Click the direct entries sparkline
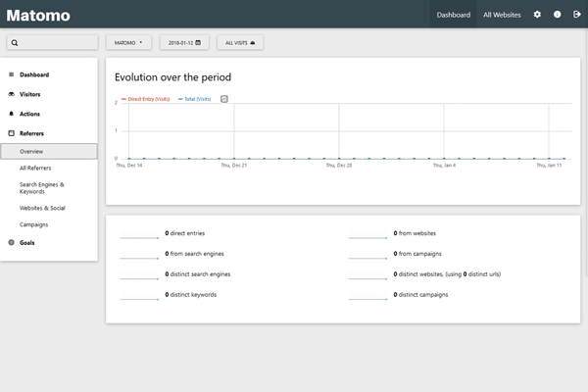 coord(139,235)
